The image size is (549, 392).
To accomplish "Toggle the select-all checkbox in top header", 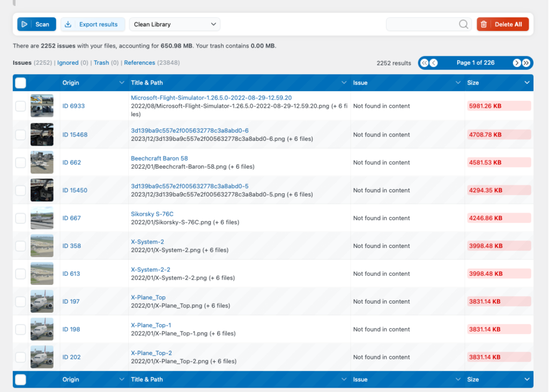I will tap(20, 83).
